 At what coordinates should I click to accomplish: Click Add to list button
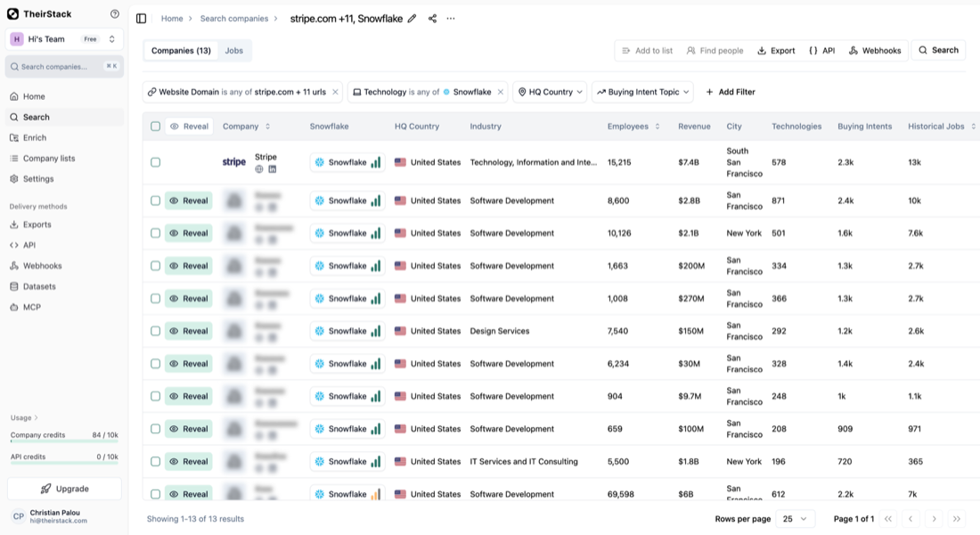tap(647, 51)
